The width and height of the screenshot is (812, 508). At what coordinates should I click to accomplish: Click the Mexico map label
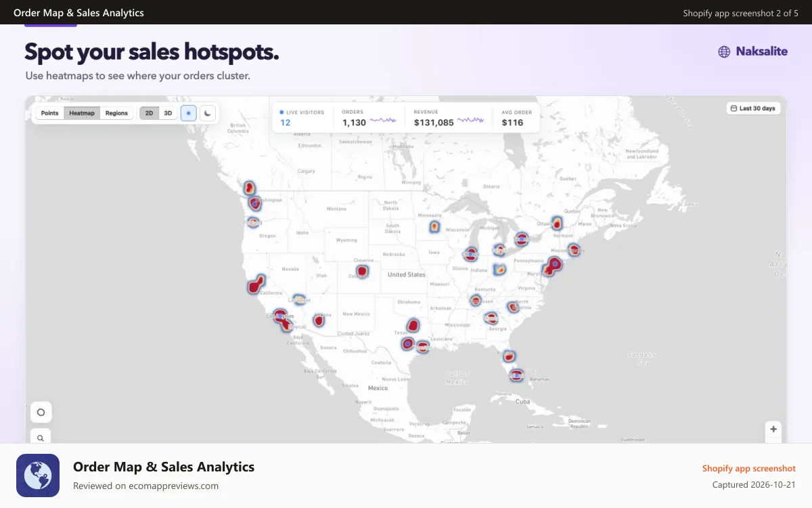point(378,388)
